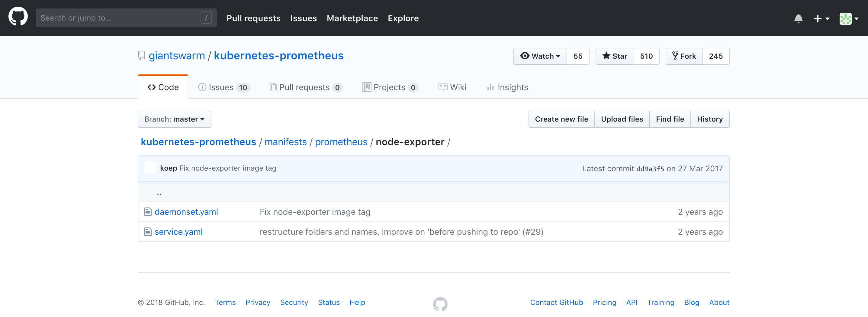Open service.yaml file
Screen dimensions: 868x317
click(178, 232)
